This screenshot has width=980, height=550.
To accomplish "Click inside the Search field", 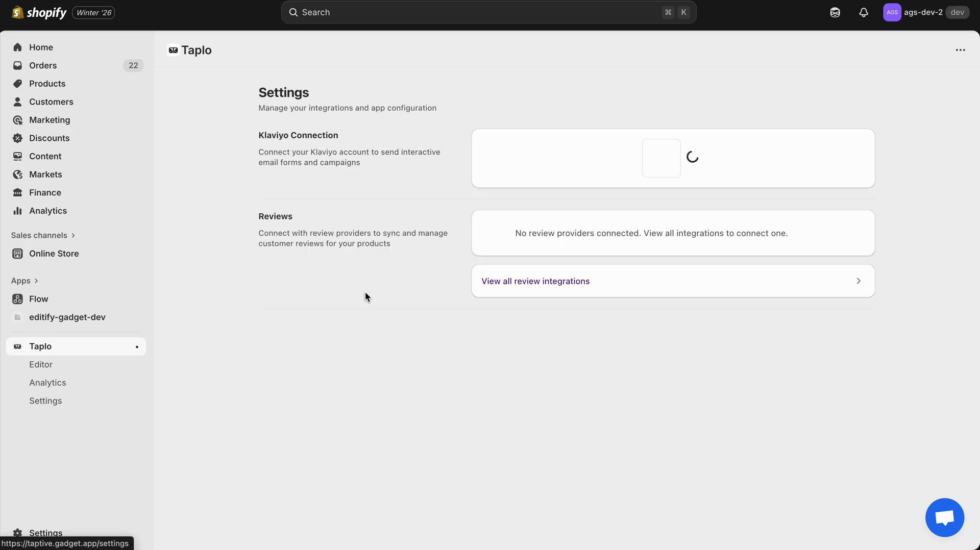I will pos(459,12).
